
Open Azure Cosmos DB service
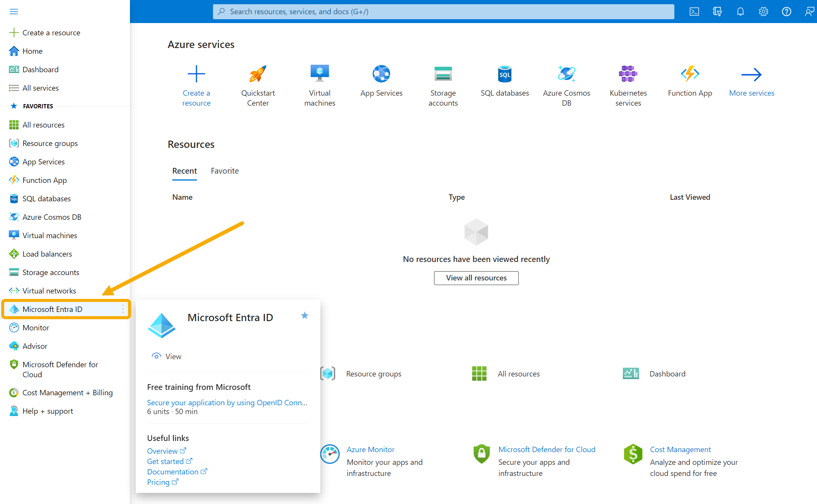pyautogui.click(x=566, y=73)
